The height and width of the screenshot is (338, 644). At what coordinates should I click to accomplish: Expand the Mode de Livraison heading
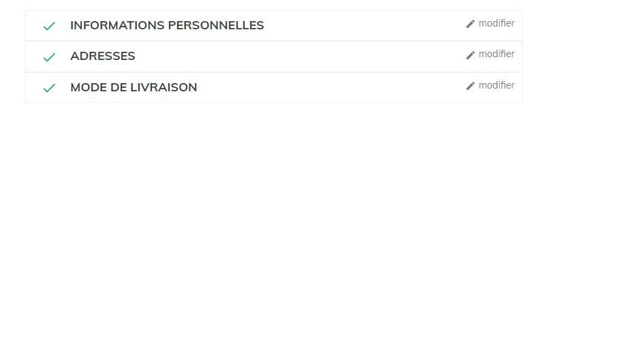[x=134, y=87]
